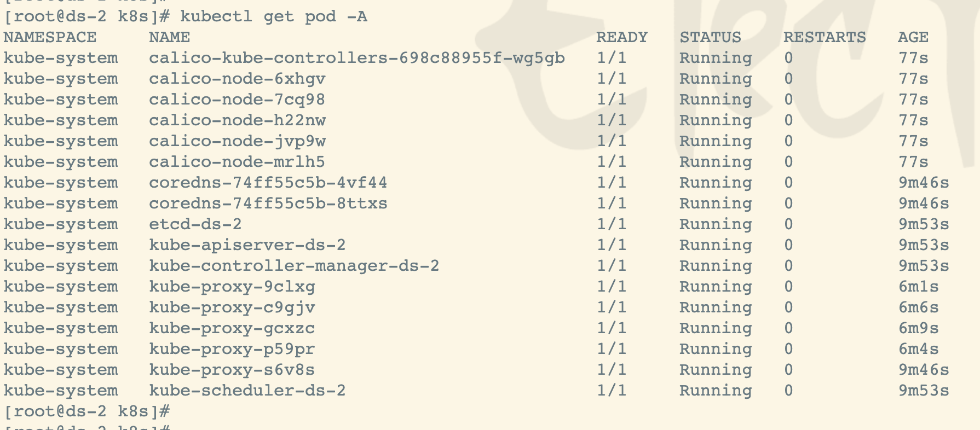Click the READY column header
980x430 pixels.
pyautogui.click(x=621, y=37)
